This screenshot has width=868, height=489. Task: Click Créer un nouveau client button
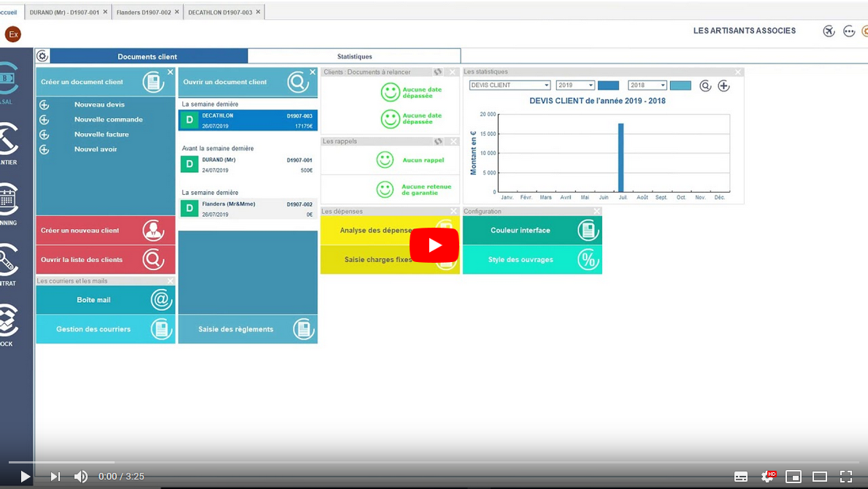105,231
